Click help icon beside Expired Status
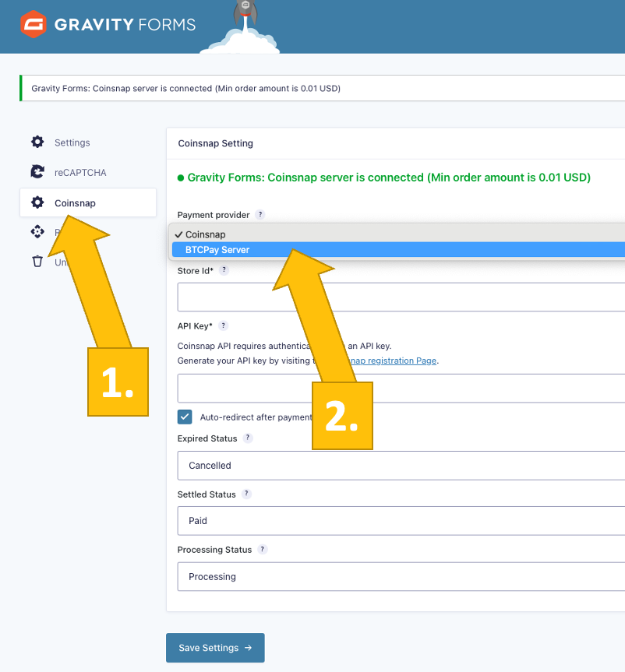 pyautogui.click(x=248, y=438)
